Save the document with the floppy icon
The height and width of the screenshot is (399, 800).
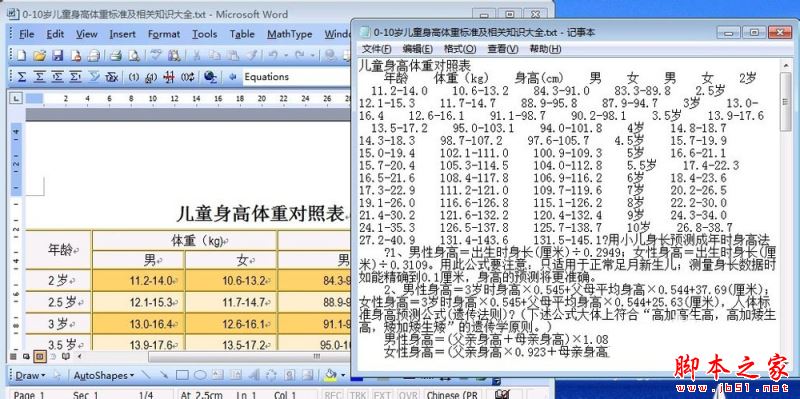[58, 55]
